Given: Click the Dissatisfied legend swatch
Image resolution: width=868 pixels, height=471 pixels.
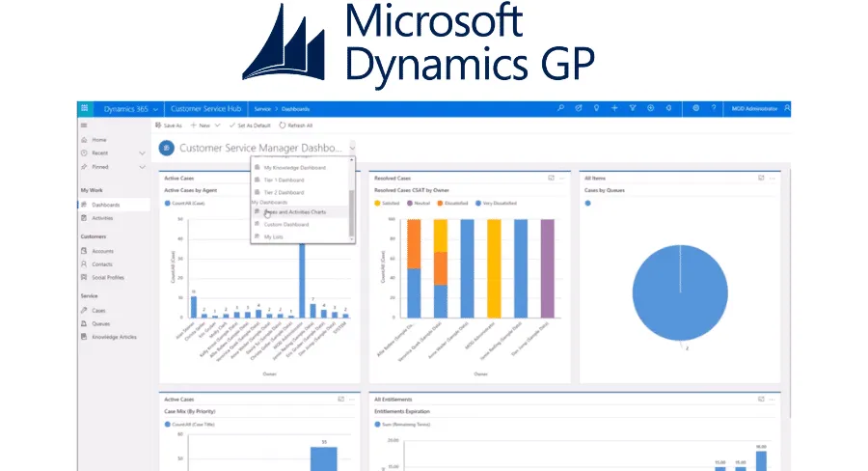Looking at the screenshot, I should (x=440, y=204).
